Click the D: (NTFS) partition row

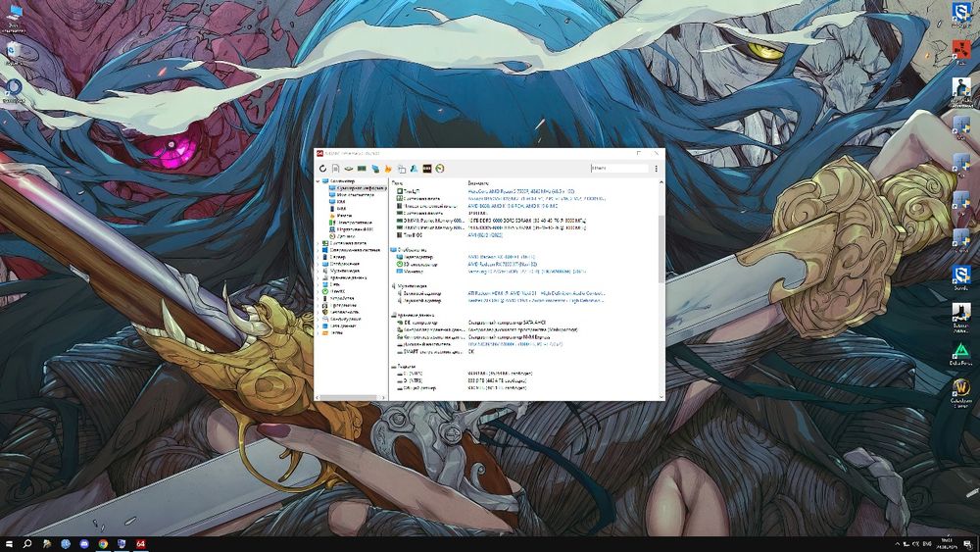click(x=463, y=380)
